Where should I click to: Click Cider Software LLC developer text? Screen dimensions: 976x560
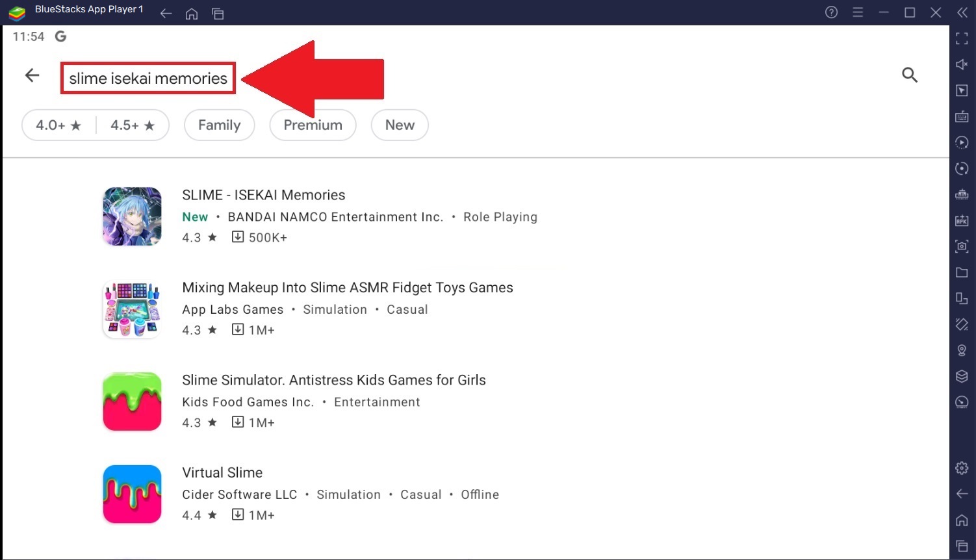click(240, 495)
